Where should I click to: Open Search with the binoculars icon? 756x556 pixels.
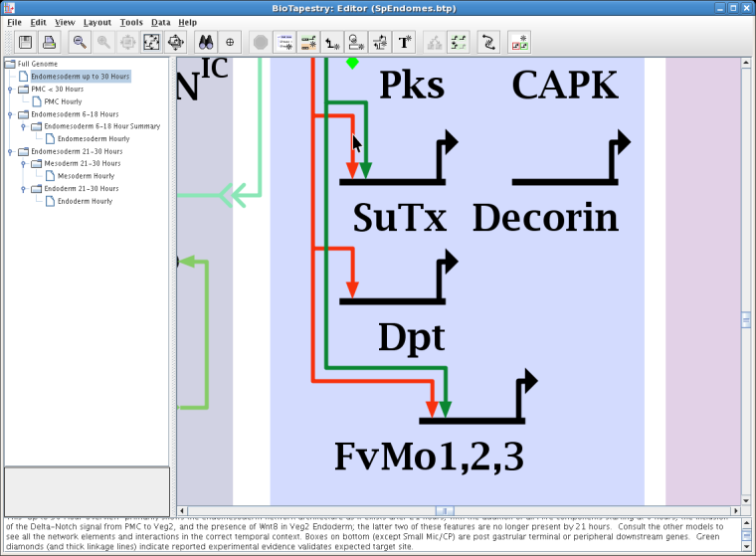pyautogui.click(x=206, y=42)
